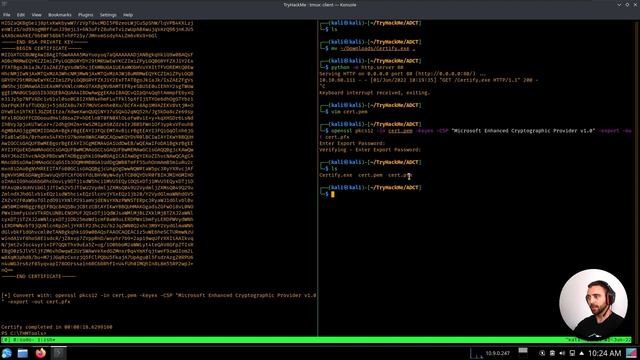The height and width of the screenshot is (360, 640).
Task: Click the 10.9.0.247 IP address indicator
Action: [x=498, y=353]
